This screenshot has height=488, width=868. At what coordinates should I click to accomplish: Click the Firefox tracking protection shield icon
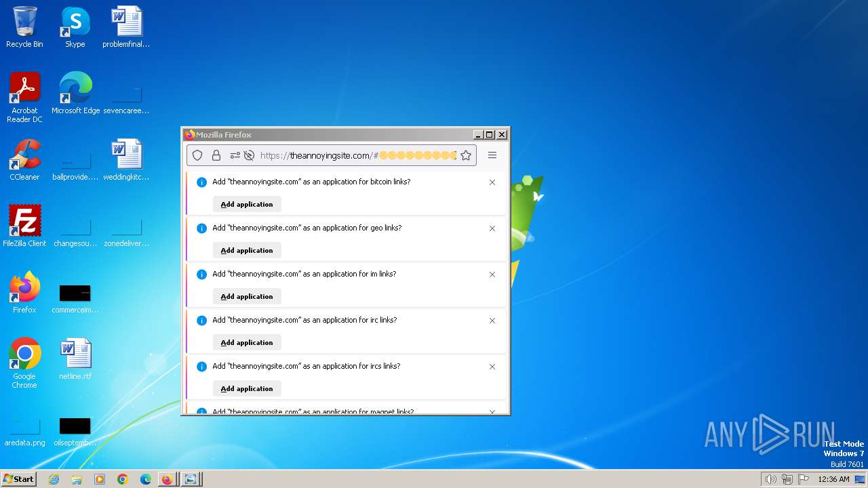click(x=197, y=155)
